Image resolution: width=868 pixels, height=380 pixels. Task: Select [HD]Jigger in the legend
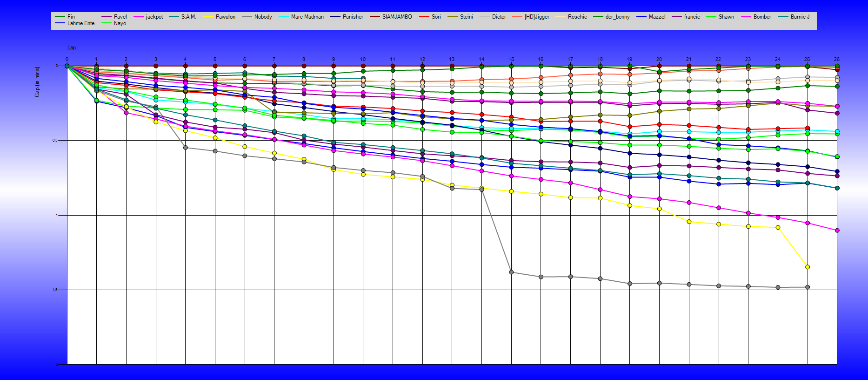[530, 17]
